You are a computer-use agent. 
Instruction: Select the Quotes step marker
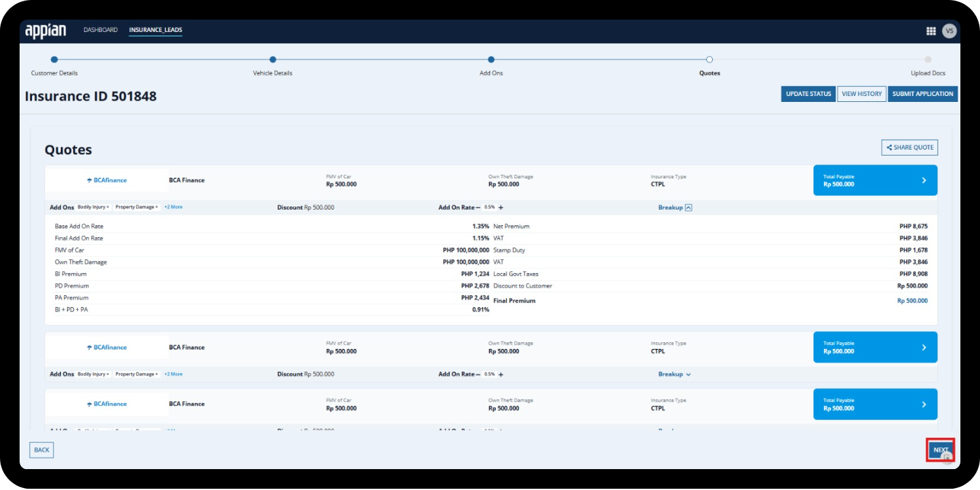pyautogui.click(x=710, y=59)
